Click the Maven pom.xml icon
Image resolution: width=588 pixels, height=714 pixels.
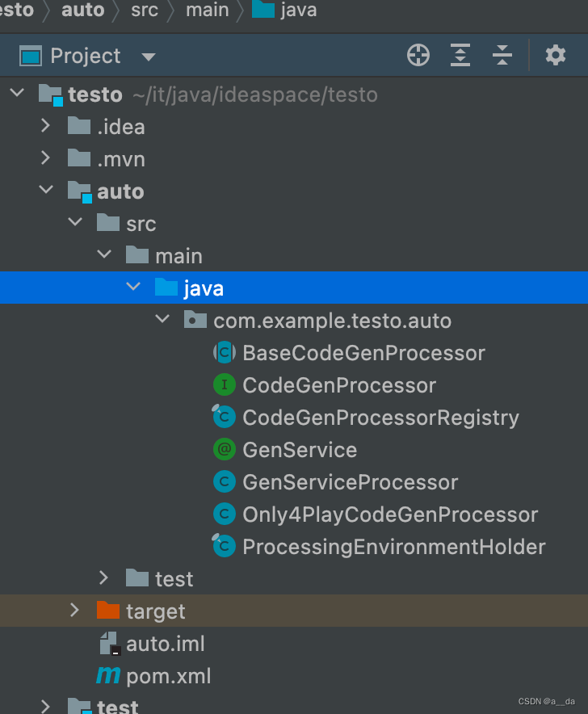click(108, 675)
